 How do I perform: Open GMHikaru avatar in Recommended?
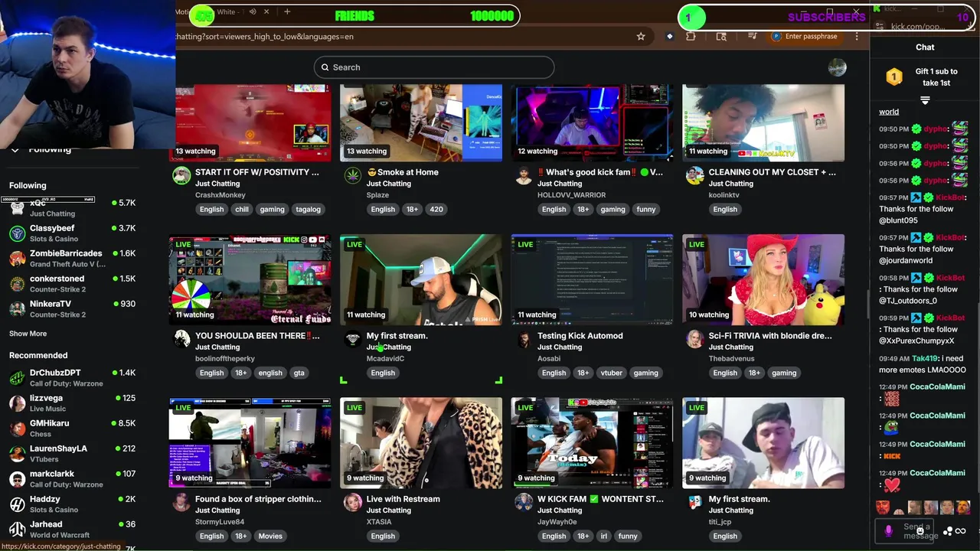coord(17,429)
